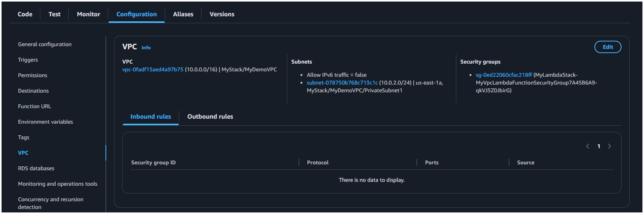
Task: Select VPC in the sidebar
Action: click(23, 153)
